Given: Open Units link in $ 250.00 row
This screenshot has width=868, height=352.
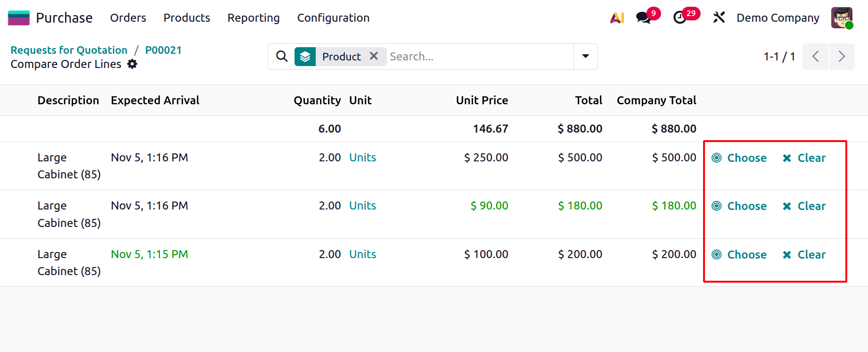Looking at the screenshot, I should pyautogui.click(x=362, y=158).
